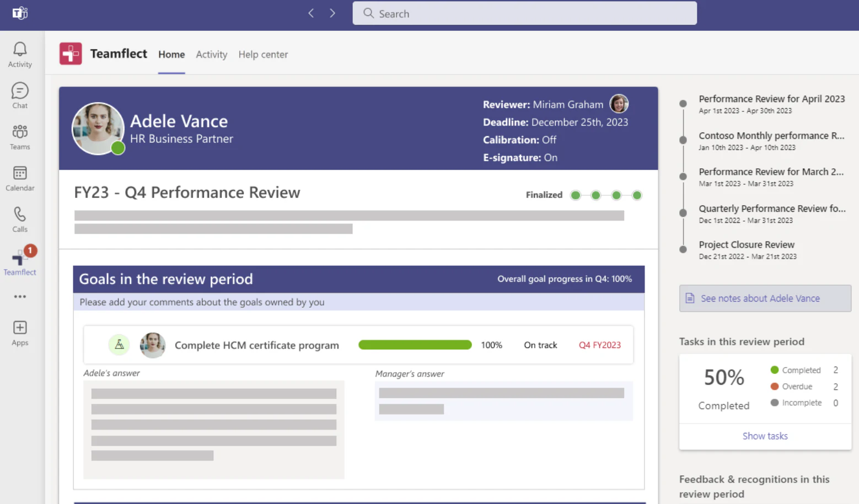
Task: Click the Q4 FY2023 label
Action: coord(600,345)
